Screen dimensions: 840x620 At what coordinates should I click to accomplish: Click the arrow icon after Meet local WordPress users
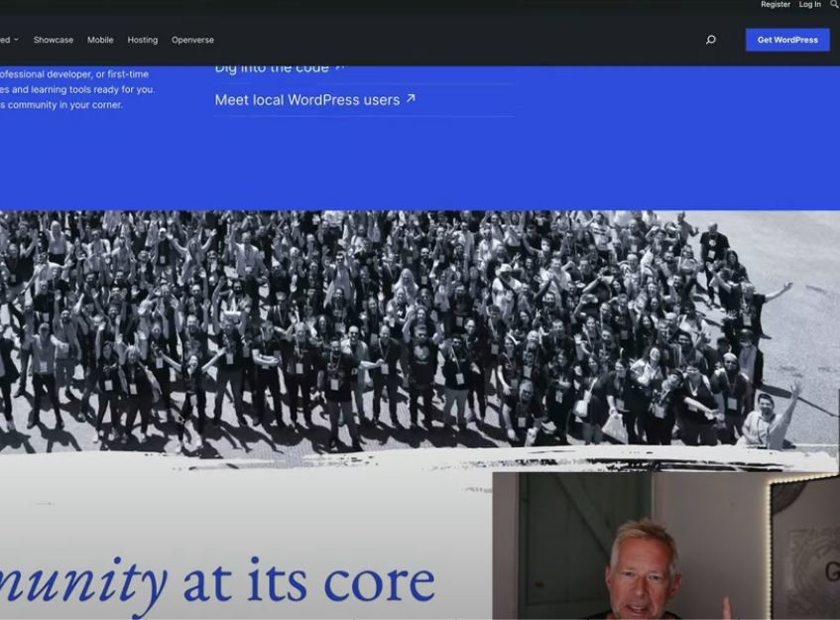pos(411,99)
